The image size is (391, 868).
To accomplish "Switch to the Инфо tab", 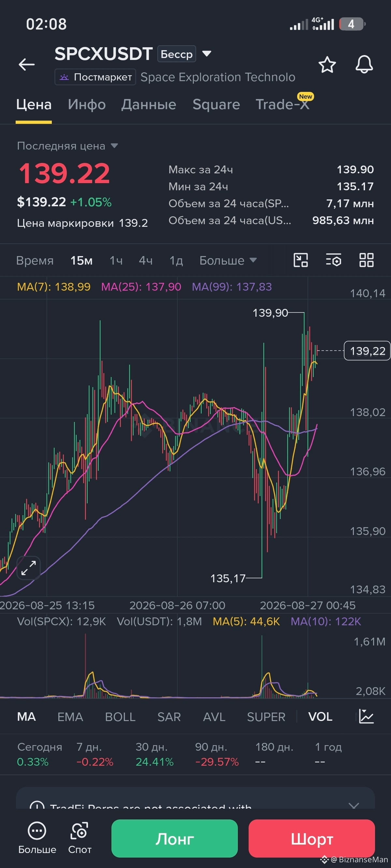I will point(87,105).
